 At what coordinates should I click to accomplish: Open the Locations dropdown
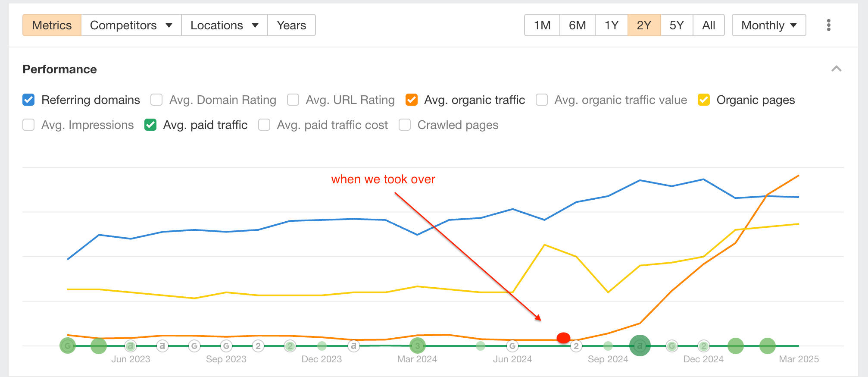click(x=223, y=25)
